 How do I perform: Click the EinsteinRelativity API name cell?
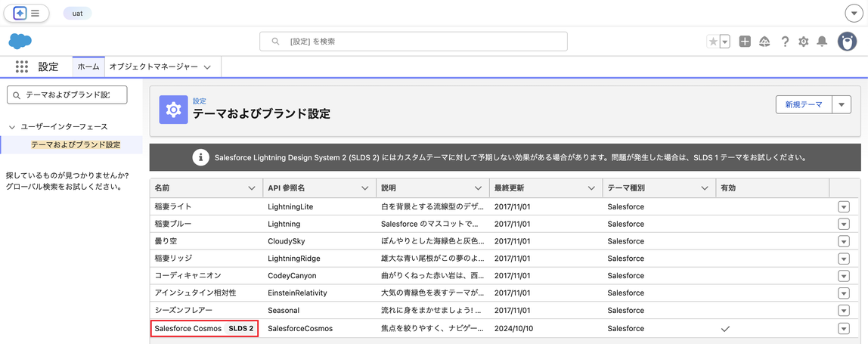point(297,293)
